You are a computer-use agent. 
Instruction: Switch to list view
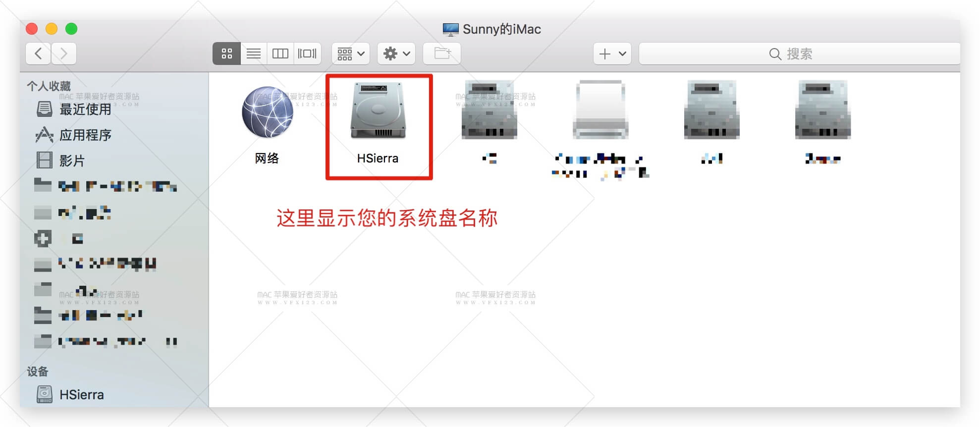click(254, 53)
